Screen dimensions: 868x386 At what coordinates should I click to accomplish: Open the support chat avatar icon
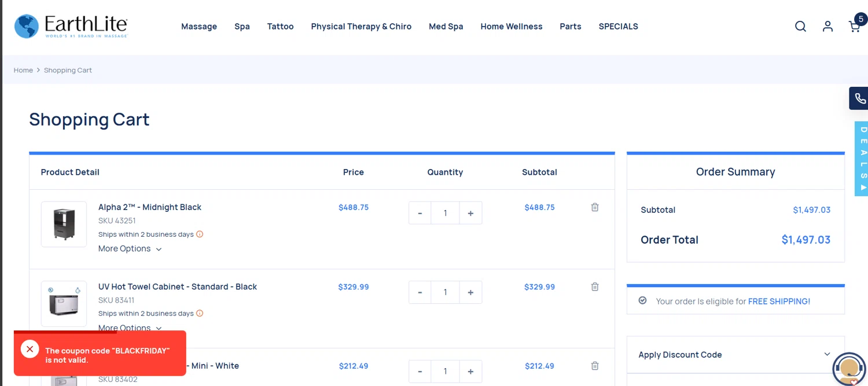click(x=849, y=369)
